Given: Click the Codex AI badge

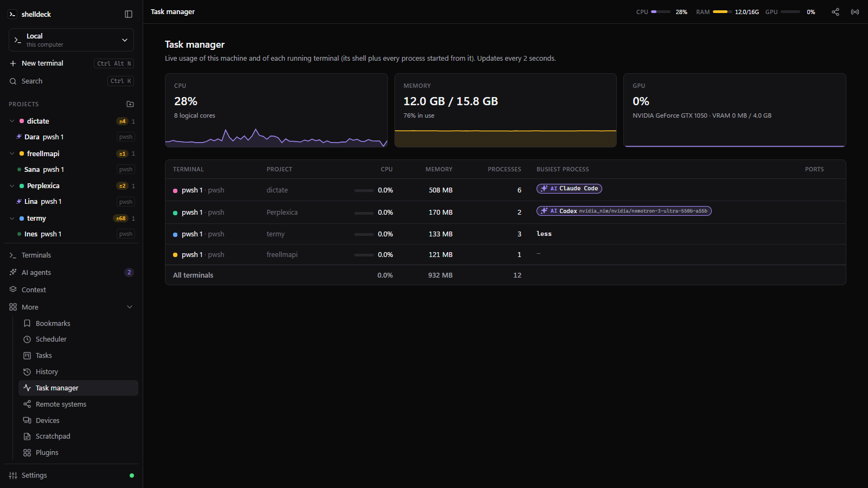Looking at the screenshot, I should [x=624, y=211].
